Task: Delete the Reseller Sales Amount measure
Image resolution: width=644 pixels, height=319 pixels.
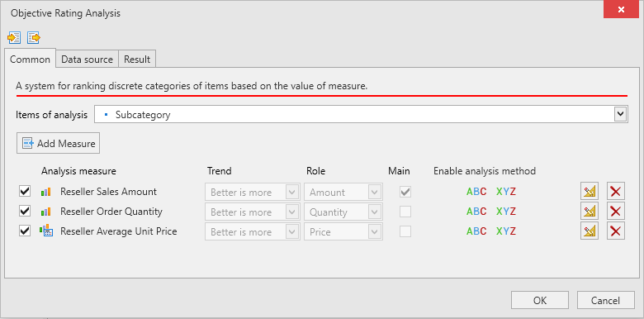Action: click(616, 191)
